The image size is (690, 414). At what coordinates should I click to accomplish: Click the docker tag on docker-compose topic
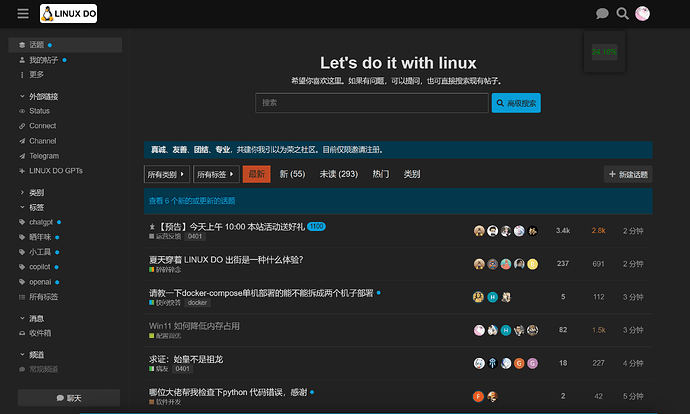click(x=197, y=303)
